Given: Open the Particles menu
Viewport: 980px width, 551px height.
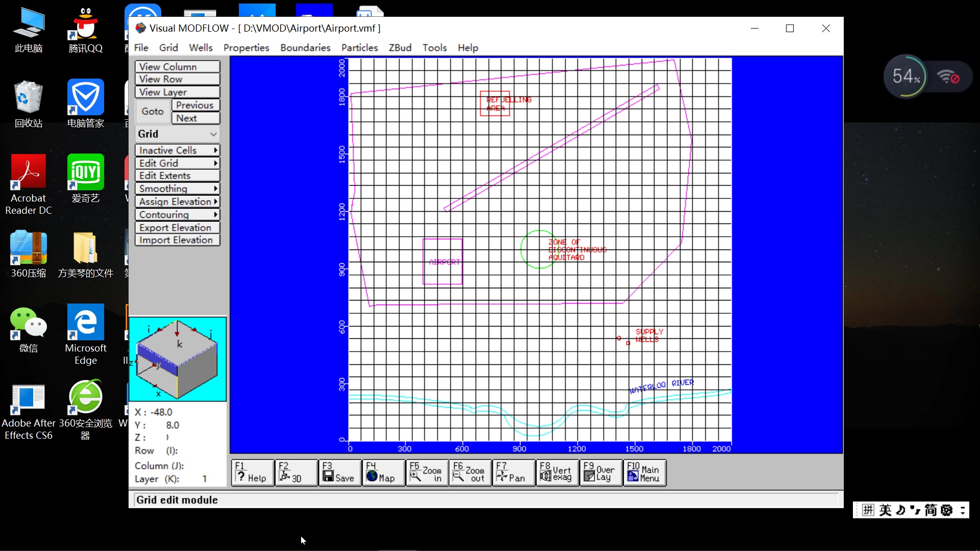Looking at the screenshot, I should click(359, 47).
